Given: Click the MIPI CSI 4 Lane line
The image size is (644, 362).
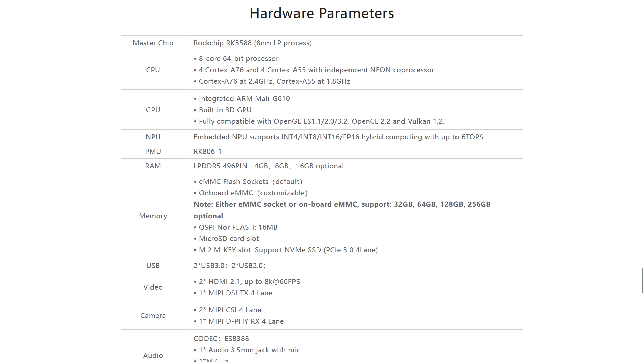Looking at the screenshot, I should (x=230, y=310).
